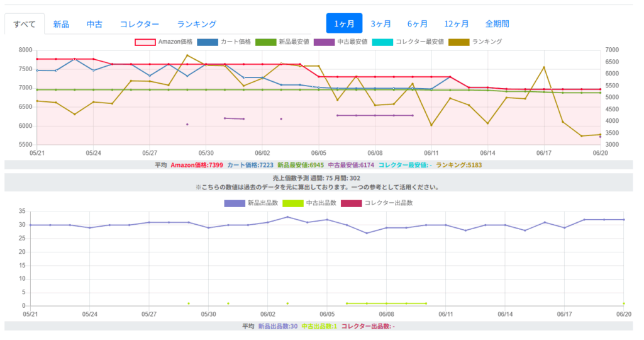Viewport: 644px width, 340px height.
Task: Toggle the 中古最安値 legend label
Action: click(352, 42)
